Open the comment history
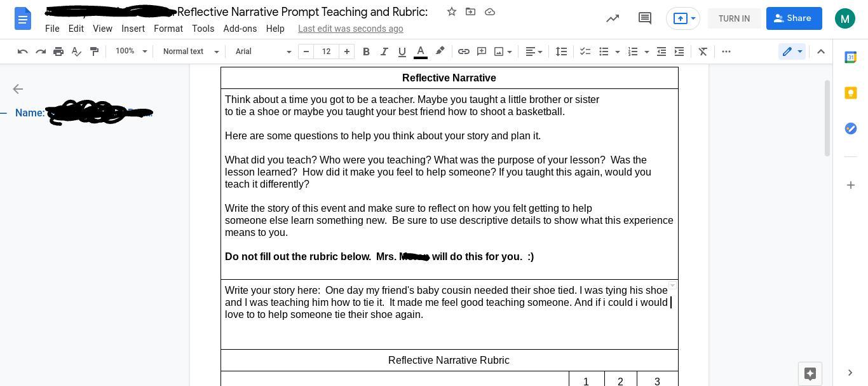 644,18
